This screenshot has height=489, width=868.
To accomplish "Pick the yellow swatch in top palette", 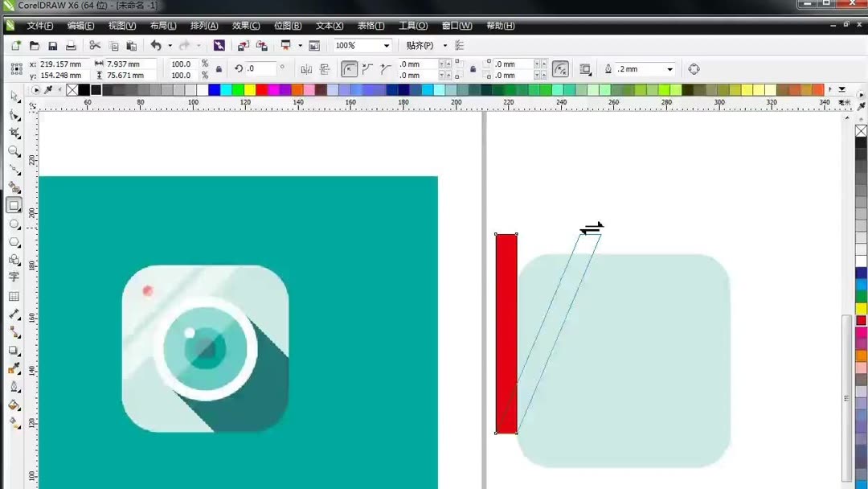I will pos(250,90).
